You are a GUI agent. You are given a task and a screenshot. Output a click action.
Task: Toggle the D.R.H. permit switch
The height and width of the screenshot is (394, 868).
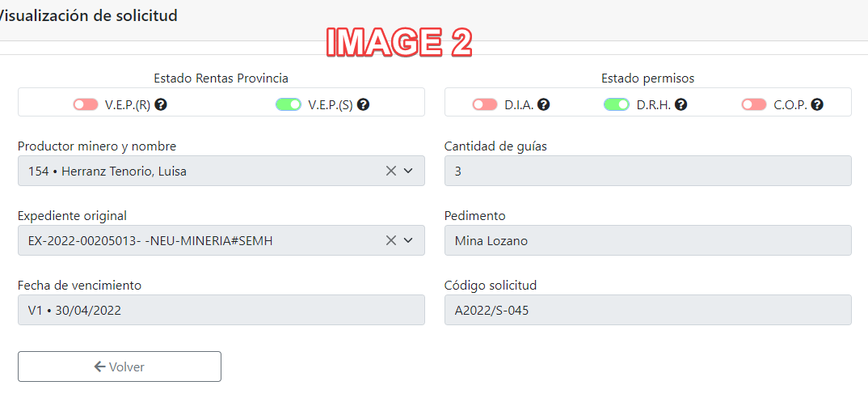[x=617, y=104]
